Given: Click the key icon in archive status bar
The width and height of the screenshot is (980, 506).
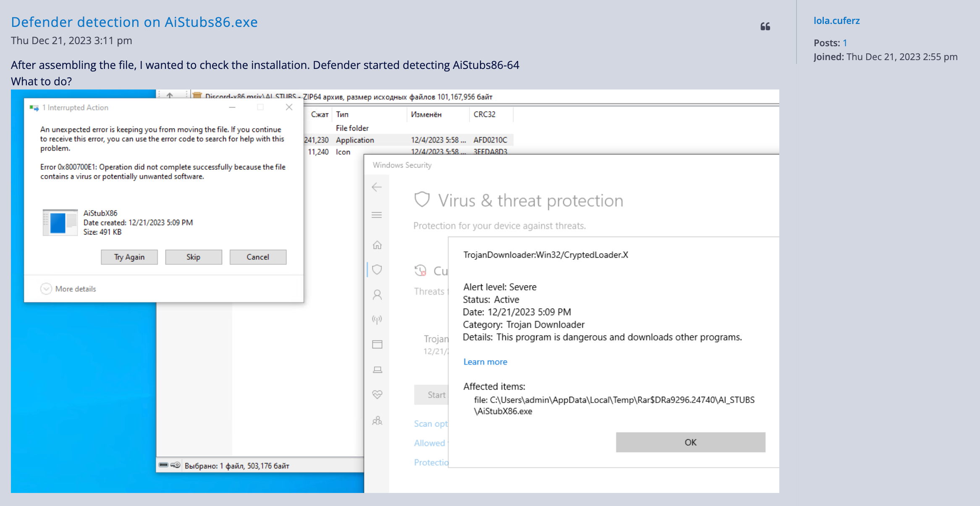Looking at the screenshot, I should pyautogui.click(x=176, y=465).
